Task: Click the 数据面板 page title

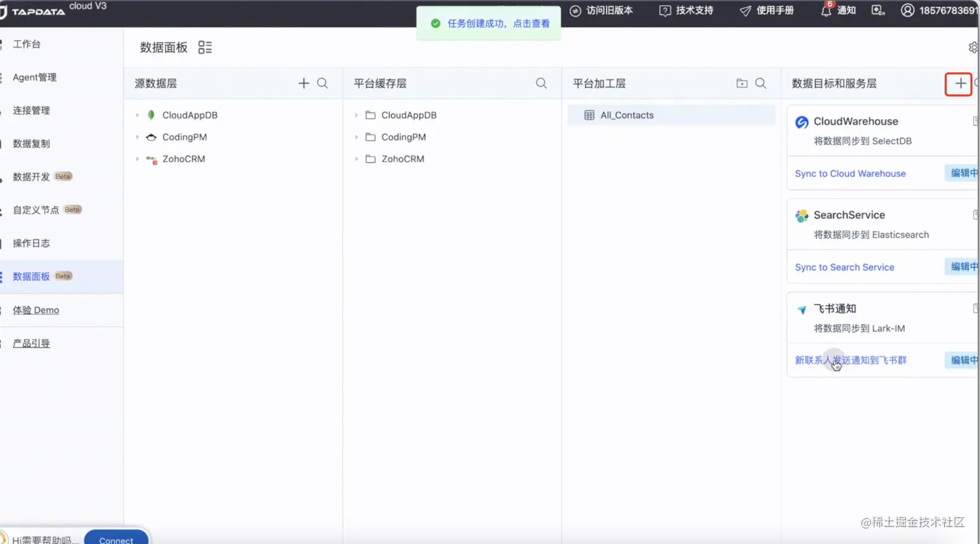Action: [x=164, y=47]
